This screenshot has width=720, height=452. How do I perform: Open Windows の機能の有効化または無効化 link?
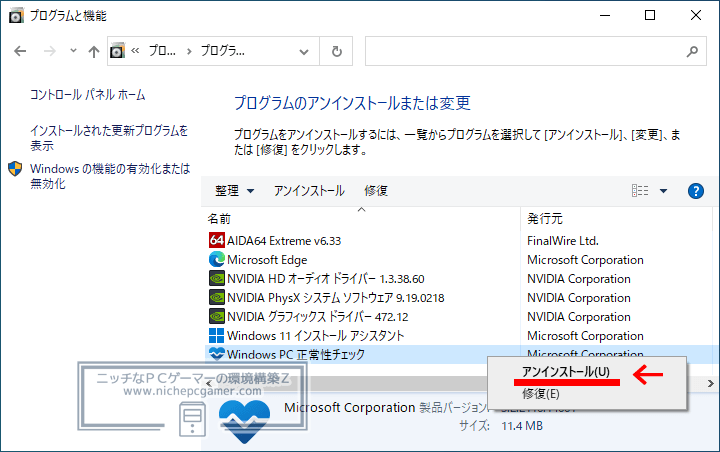coord(110,176)
